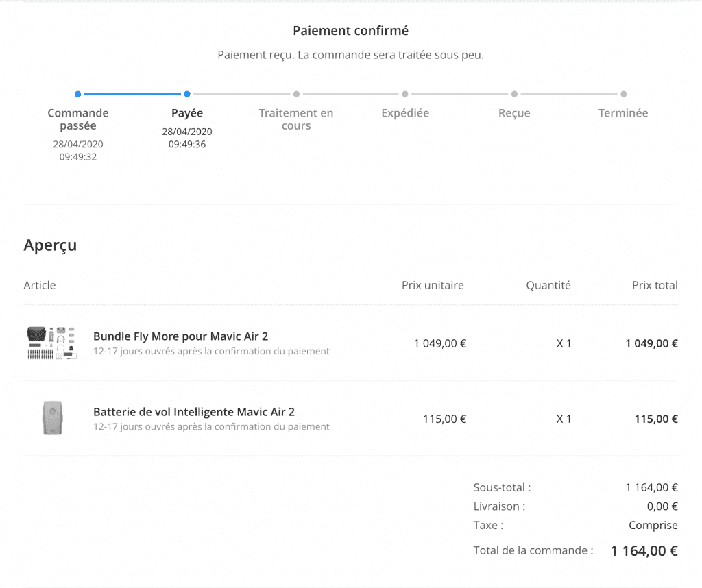Image resolution: width=702 pixels, height=588 pixels.
Task: Select the 'Terminée' step dot
Action: (x=624, y=94)
